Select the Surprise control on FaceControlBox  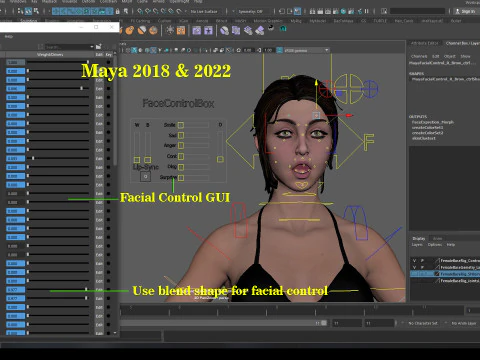181,177
